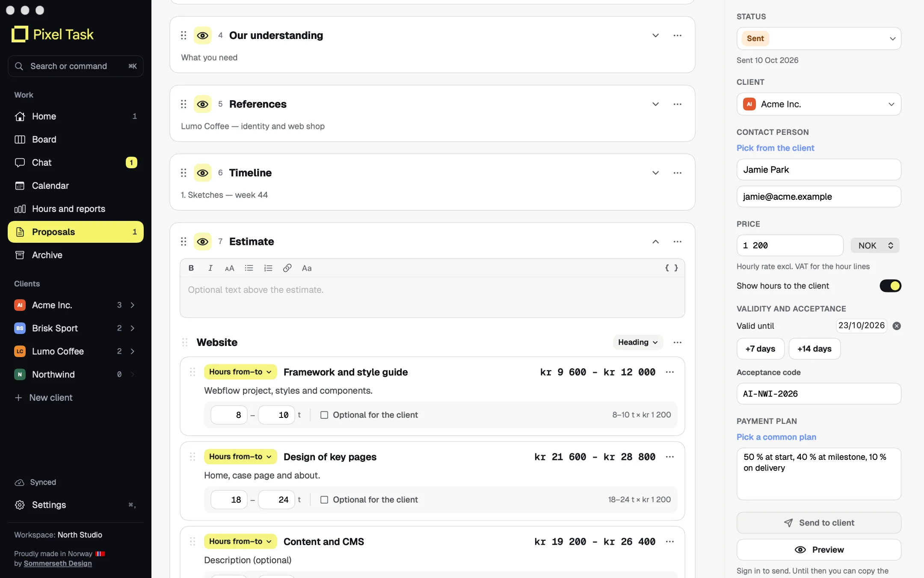Apply italic formatting in Estimate editor
Viewport: 924px width, 578px height.
(x=210, y=268)
